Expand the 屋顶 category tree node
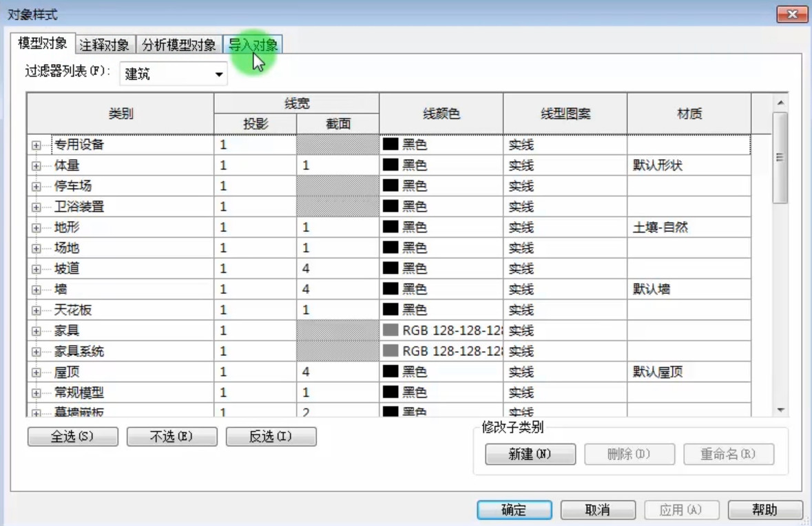This screenshot has height=526, width=812. click(36, 372)
